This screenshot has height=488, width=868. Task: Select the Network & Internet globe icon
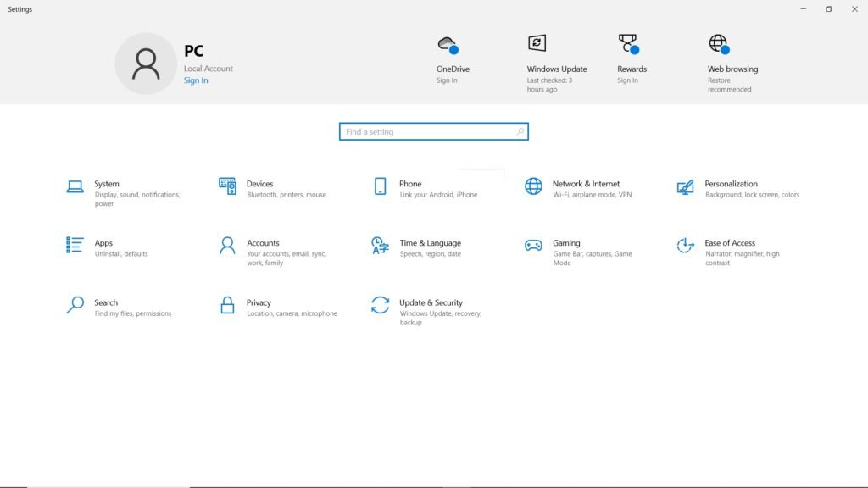pyautogui.click(x=533, y=186)
